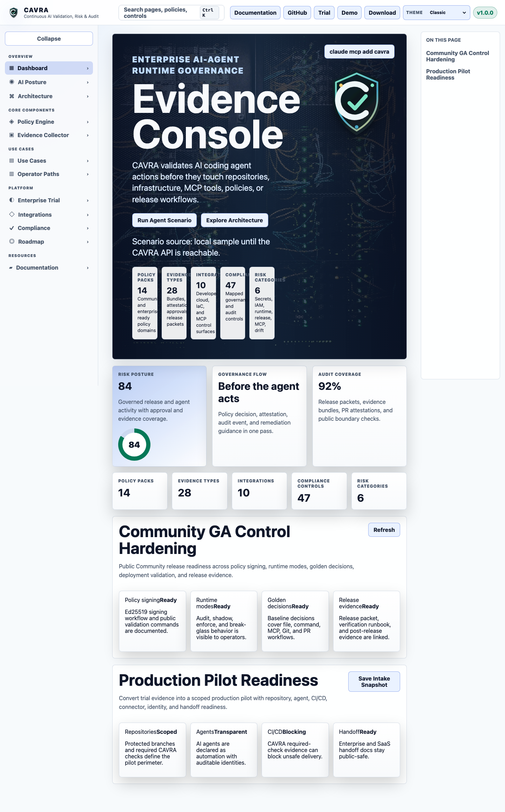The width and height of the screenshot is (505, 812).
Task: Open the GitHub top nav item
Action: pyautogui.click(x=297, y=13)
